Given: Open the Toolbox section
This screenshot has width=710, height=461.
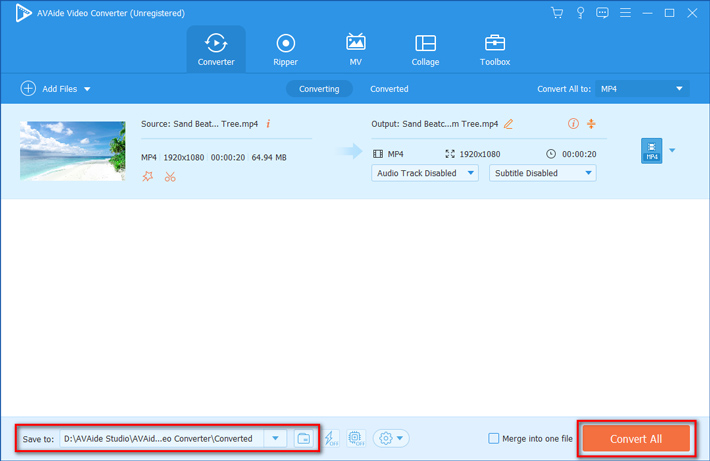Looking at the screenshot, I should click(494, 49).
